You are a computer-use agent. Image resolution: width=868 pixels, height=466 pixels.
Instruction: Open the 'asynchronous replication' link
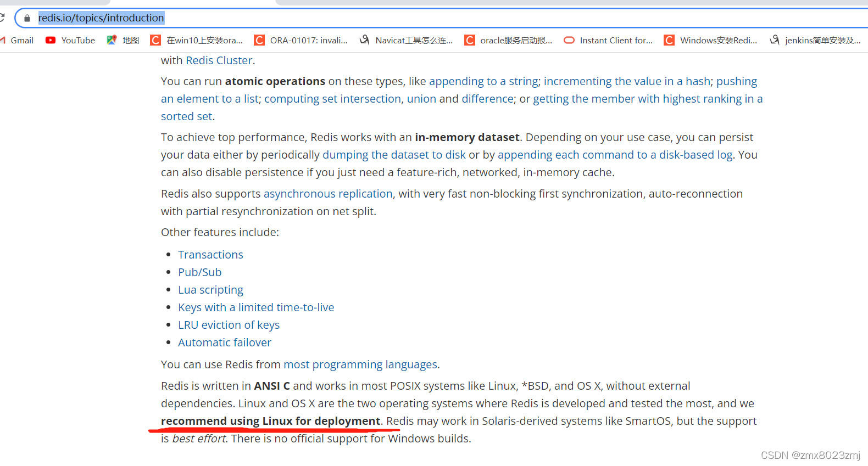coord(328,194)
